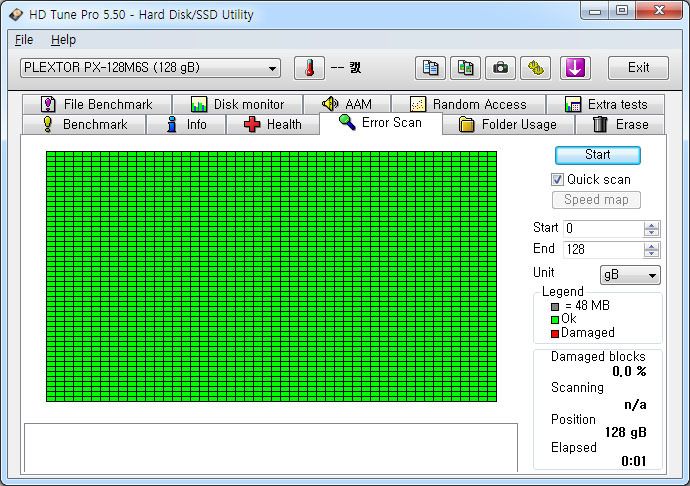Click the Start position input field

tap(603, 228)
